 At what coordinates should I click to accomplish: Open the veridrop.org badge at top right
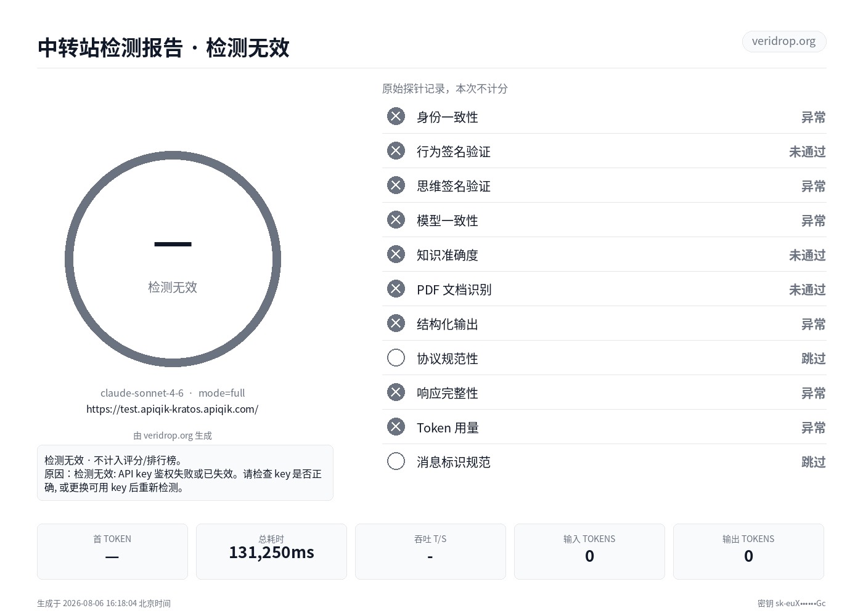click(x=783, y=41)
